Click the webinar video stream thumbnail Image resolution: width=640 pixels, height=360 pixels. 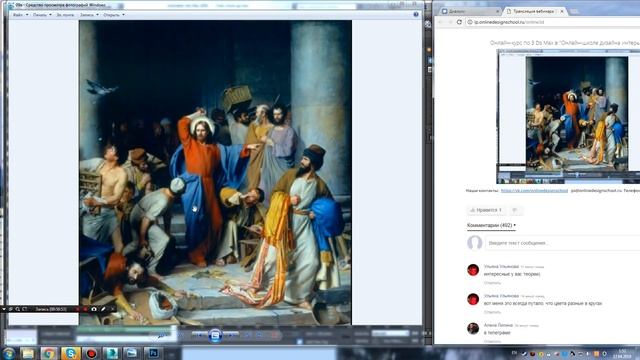(x=568, y=116)
